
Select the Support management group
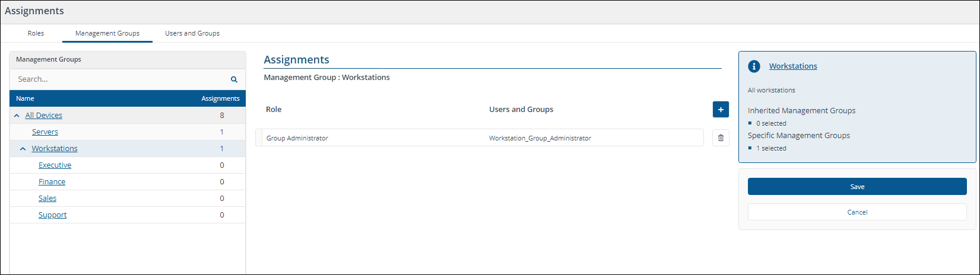tap(52, 215)
